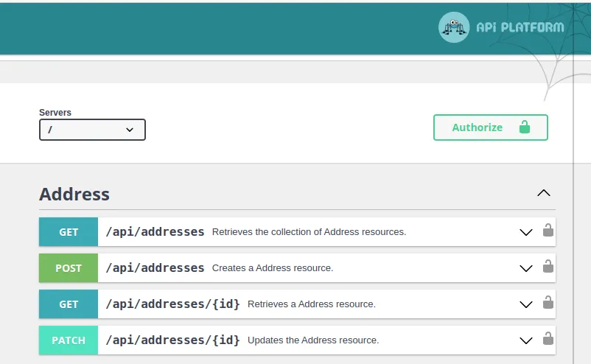Click the API Platform spider logo
Screen dimensions: 591x364
pyautogui.click(x=454, y=27)
